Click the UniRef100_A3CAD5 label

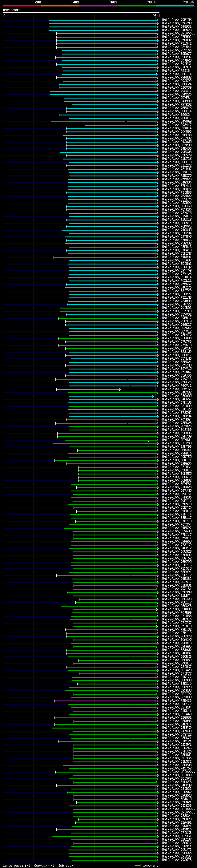click(176, 396)
